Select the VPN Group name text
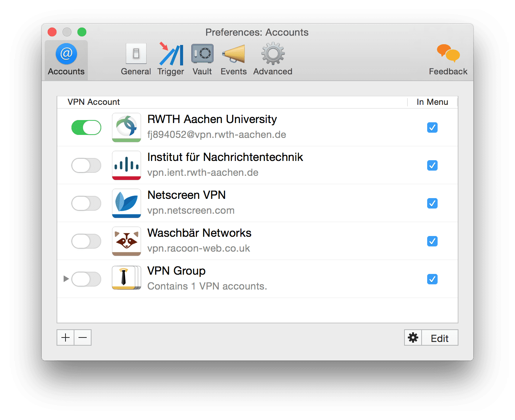Image resolution: width=515 pixels, height=420 pixels. pos(176,271)
